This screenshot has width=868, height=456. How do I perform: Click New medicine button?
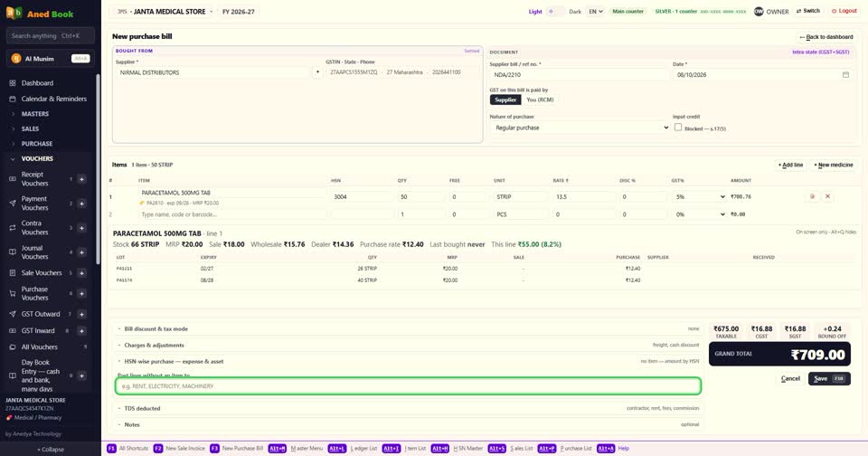point(833,165)
